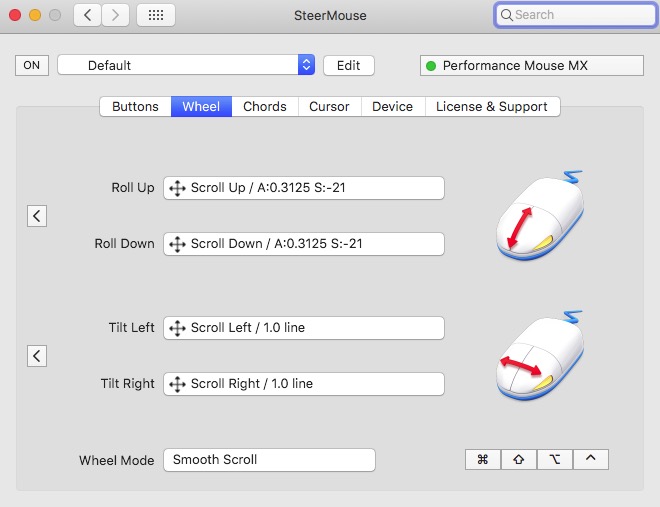Open the Chords tab
660x507 pixels.
265,106
